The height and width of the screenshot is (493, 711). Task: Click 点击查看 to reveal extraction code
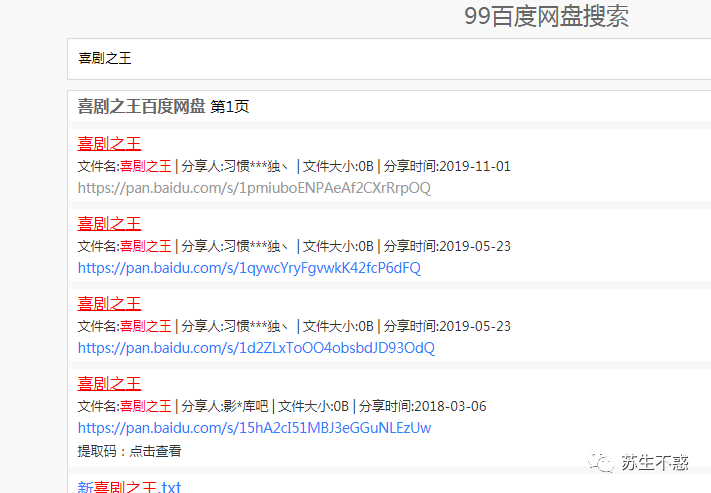tap(156, 451)
